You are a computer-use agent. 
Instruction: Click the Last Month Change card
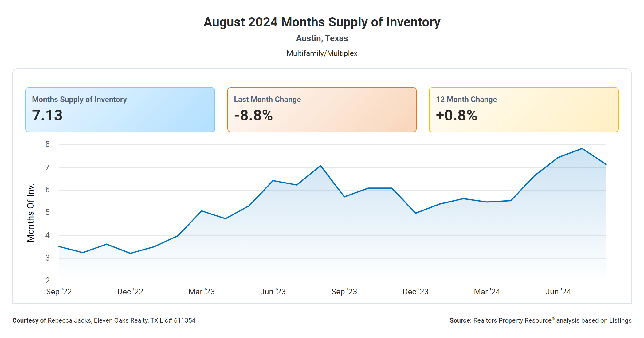[322, 110]
